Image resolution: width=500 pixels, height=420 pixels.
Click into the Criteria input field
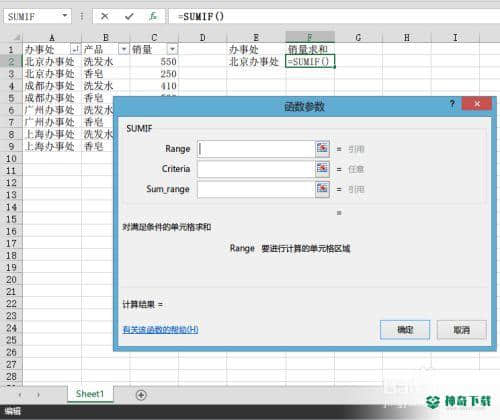point(256,169)
